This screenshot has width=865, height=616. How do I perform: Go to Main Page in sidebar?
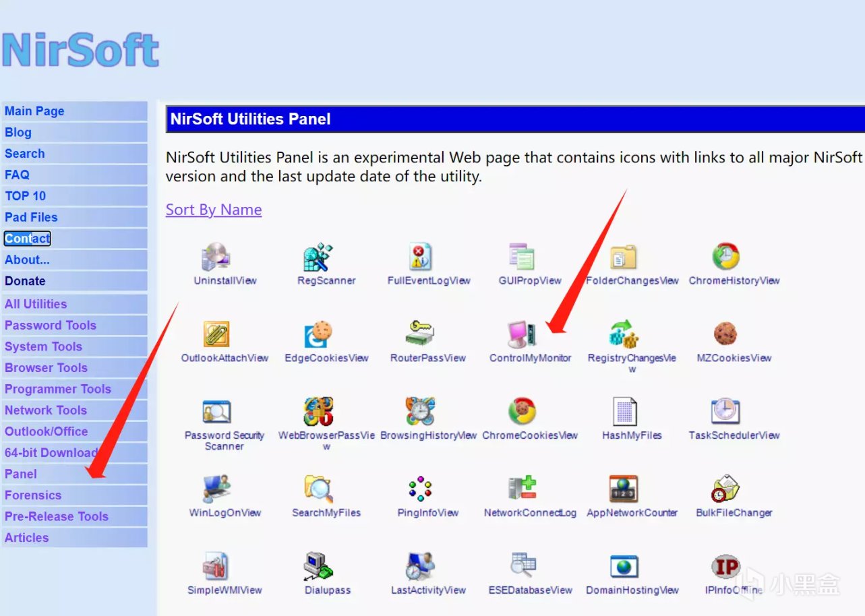(x=74, y=111)
